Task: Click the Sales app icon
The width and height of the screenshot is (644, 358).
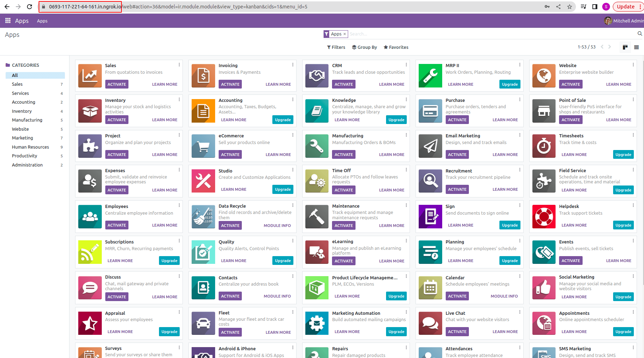Action: [90, 76]
